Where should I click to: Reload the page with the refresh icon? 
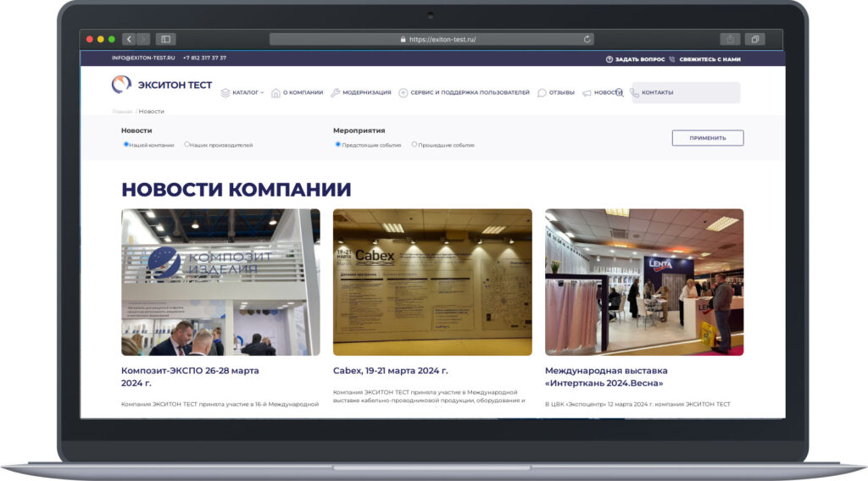pos(587,39)
